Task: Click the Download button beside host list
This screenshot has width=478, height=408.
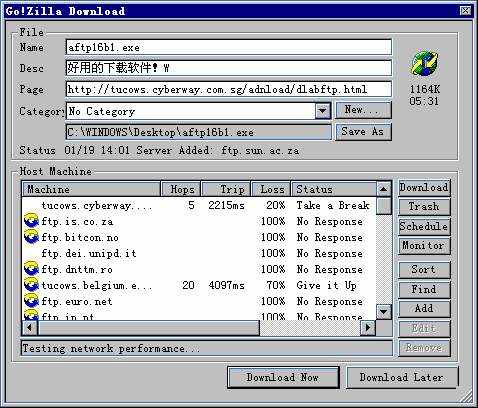Action: [424, 188]
